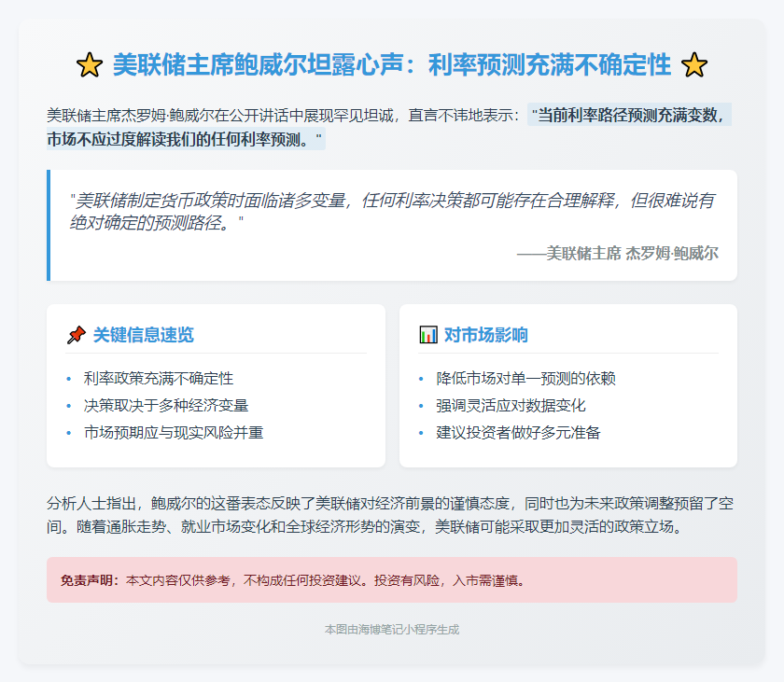
Task: Click the heading 对市场影响
Action: coord(486,335)
